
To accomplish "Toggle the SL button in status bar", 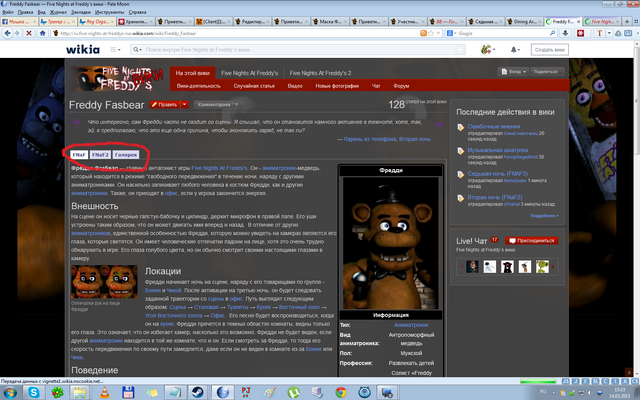I will pyautogui.click(x=596, y=381).
